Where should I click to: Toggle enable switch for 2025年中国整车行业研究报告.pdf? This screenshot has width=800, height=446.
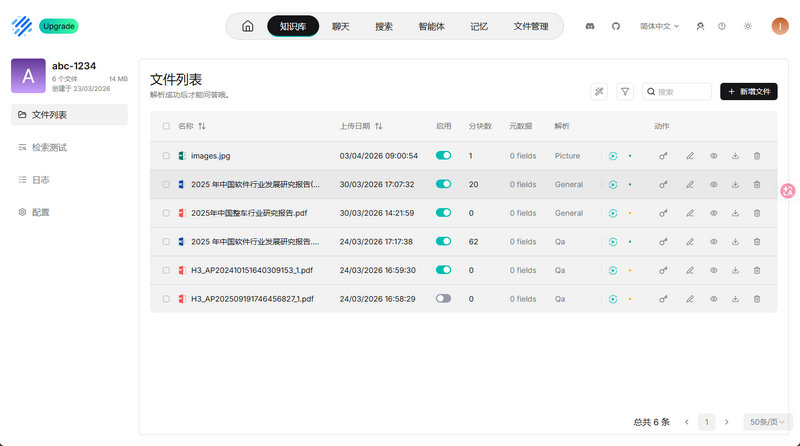tap(443, 213)
